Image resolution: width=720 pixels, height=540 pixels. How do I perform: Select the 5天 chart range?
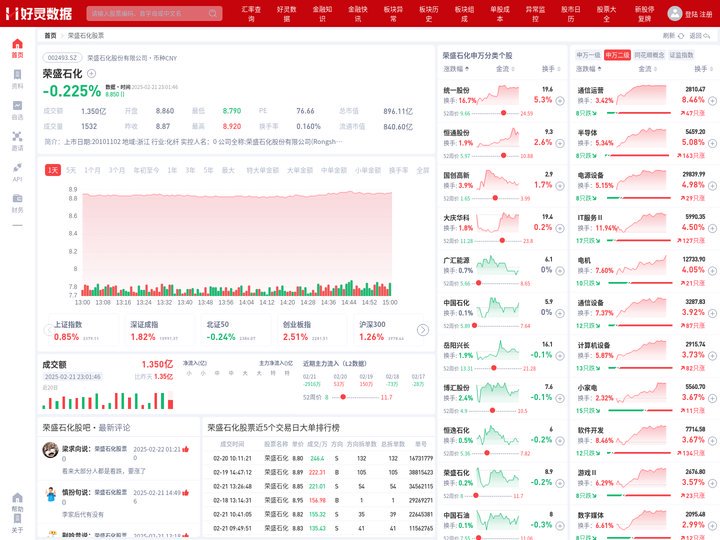click(x=71, y=170)
